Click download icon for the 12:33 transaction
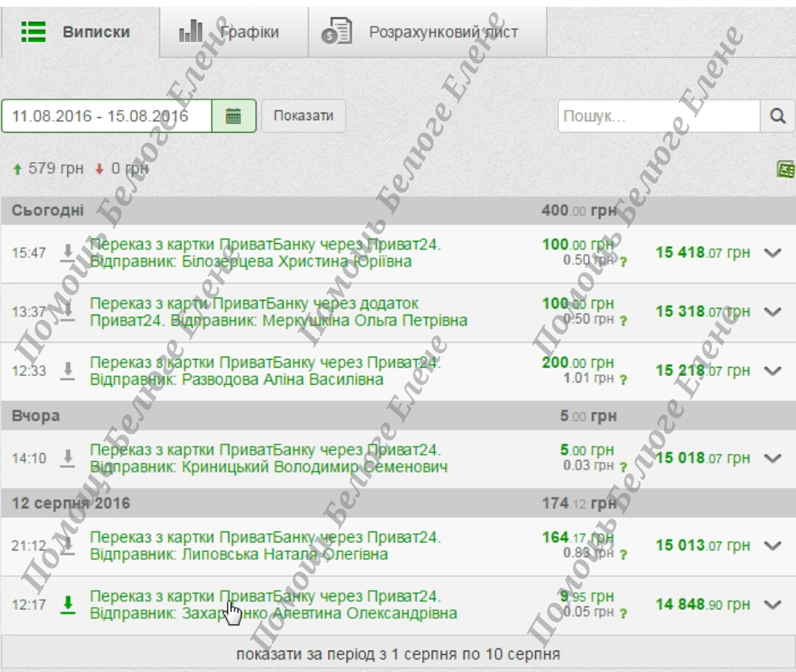The width and height of the screenshot is (796, 672). [x=68, y=371]
